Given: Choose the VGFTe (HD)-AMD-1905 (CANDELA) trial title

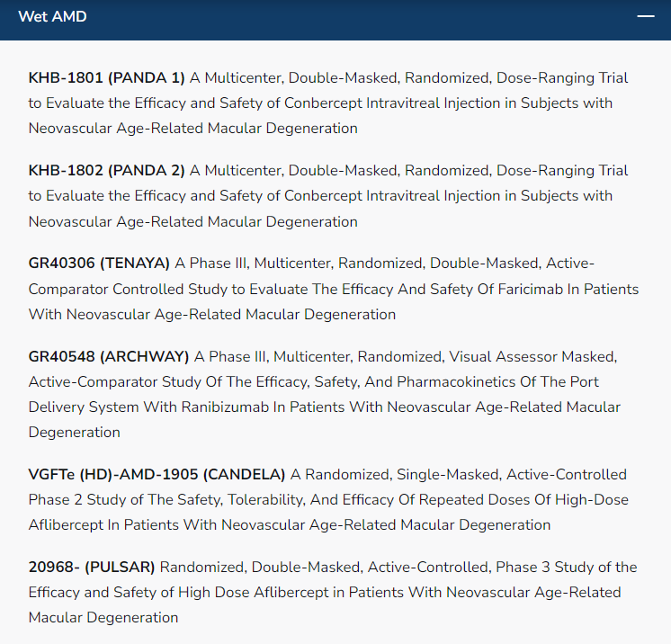Looking at the screenshot, I should 157,475.
